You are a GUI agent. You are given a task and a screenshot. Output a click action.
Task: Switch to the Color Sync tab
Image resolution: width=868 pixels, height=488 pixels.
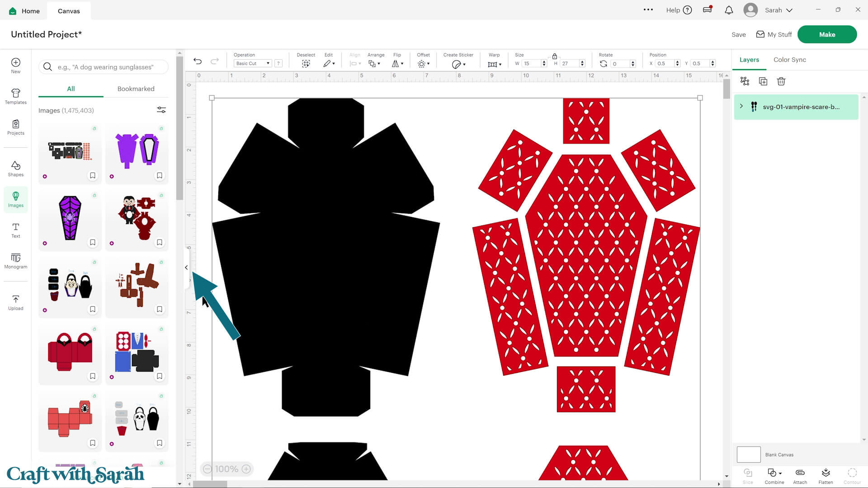789,59
